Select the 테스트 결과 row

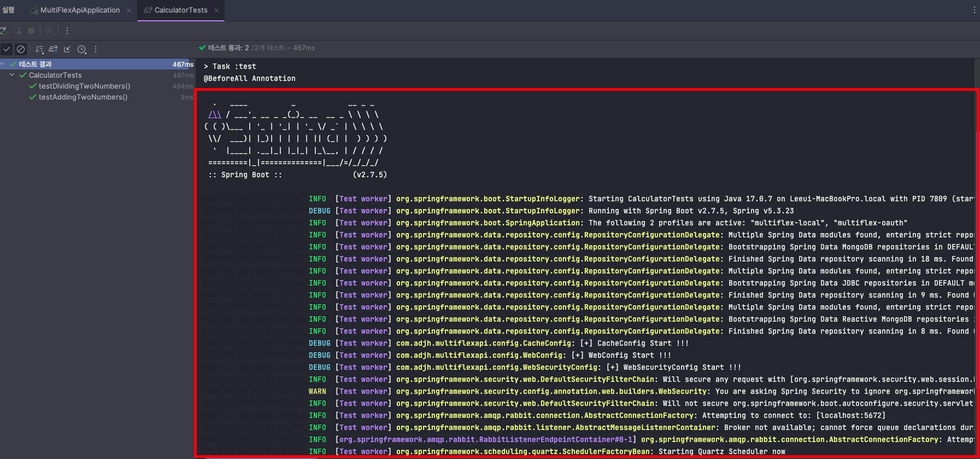tap(97, 64)
